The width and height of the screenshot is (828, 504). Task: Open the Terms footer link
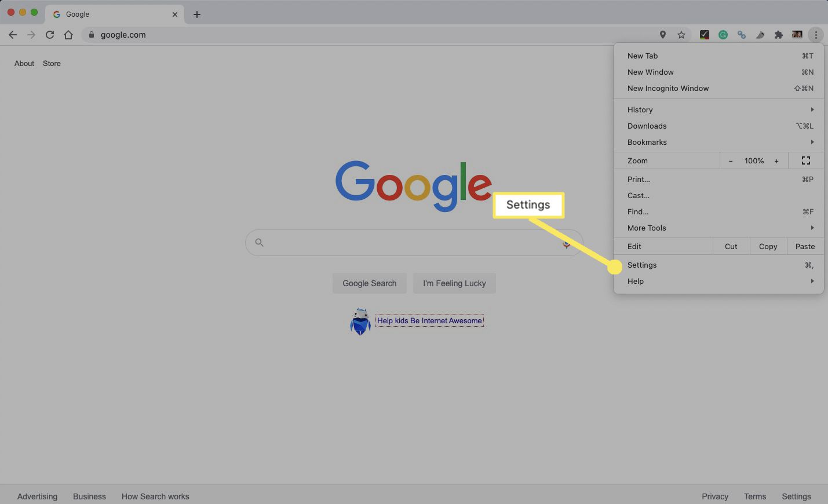pyautogui.click(x=755, y=496)
